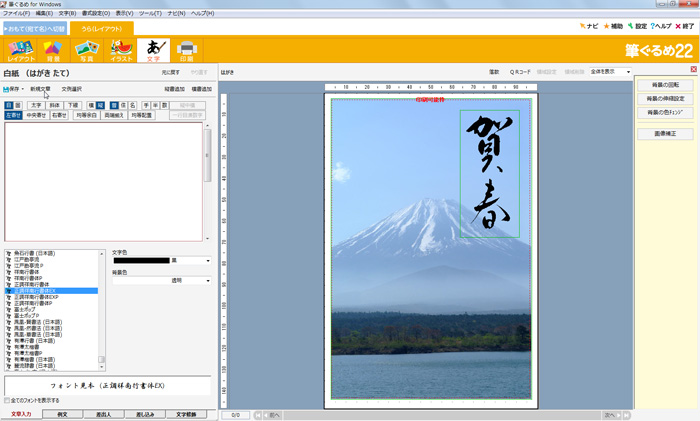Click the 背景の回転 button

coord(665,85)
